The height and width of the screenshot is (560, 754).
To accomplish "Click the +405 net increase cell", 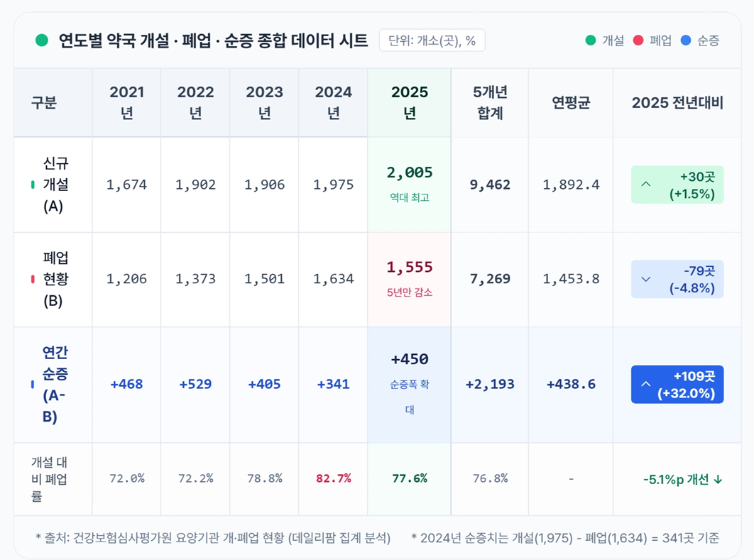I will click(264, 384).
